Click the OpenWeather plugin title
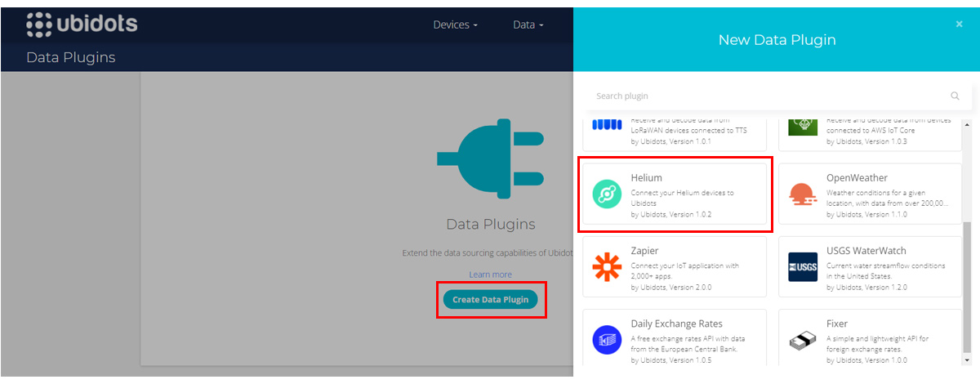This screenshot has width=980, height=384. coord(857,177)
